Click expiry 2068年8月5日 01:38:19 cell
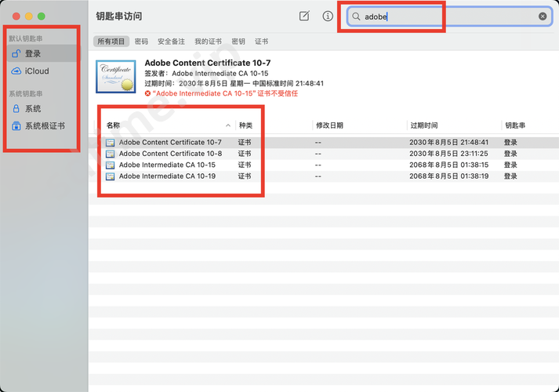559x392 pixels. 448,176
